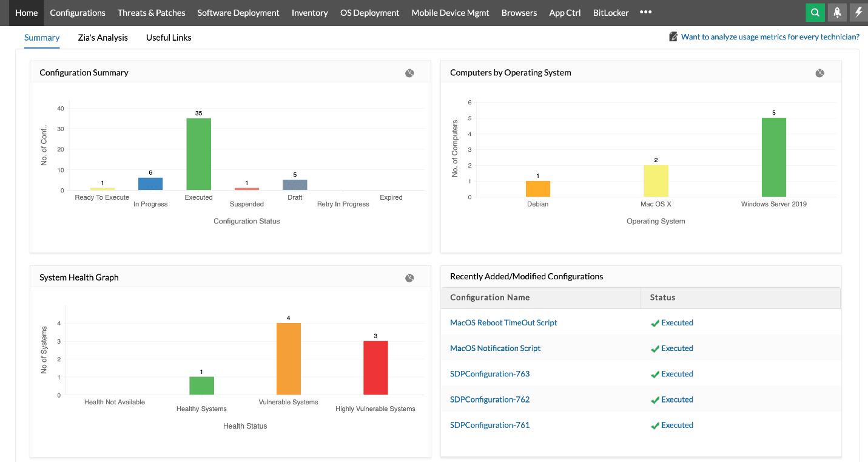Click the rocket quick launch icon
Viewport: 868px width, 462px height.
point(837,12)
